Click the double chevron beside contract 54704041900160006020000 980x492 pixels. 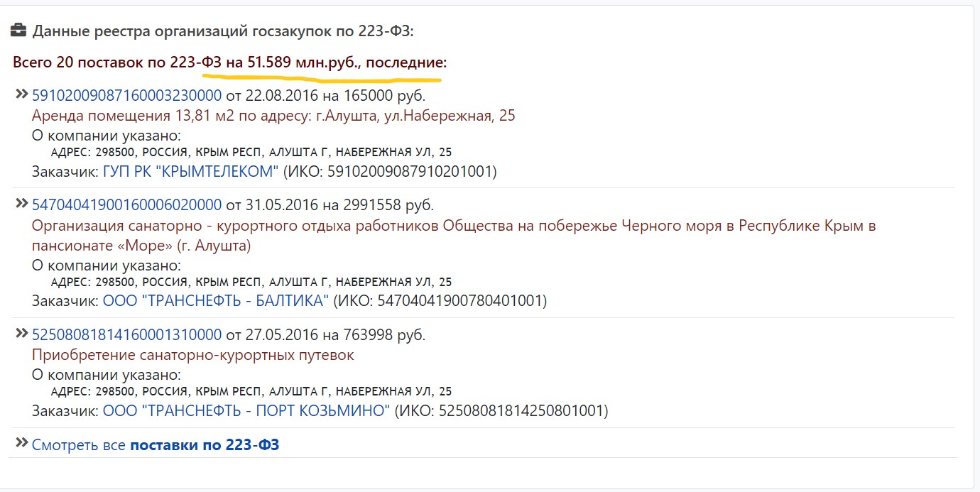[22, 204]
